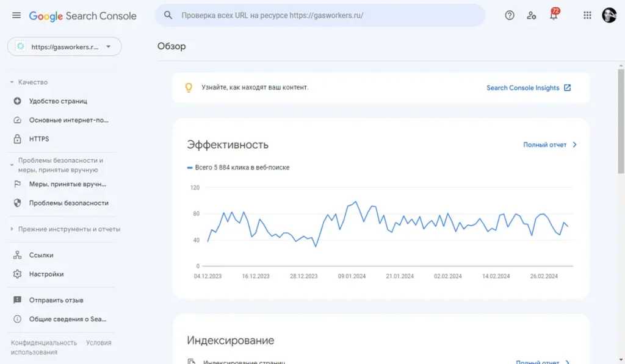Collapse Проблемы безопасности и меры section

pyautogui.click(x=12, y=165)
